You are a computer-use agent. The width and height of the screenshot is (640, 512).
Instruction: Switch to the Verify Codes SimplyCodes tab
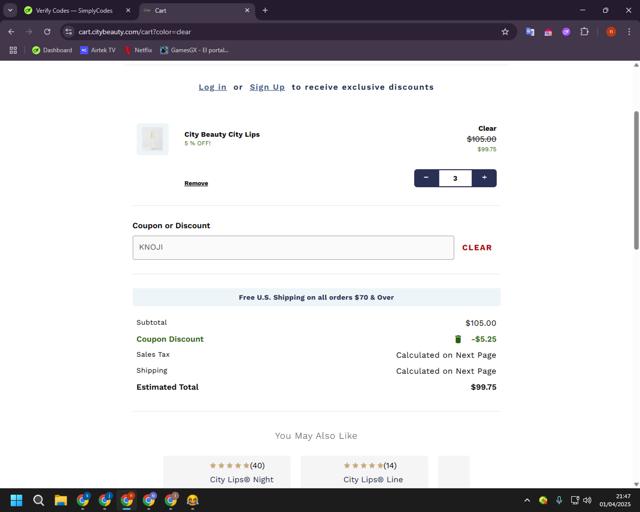tap(74, 11)
